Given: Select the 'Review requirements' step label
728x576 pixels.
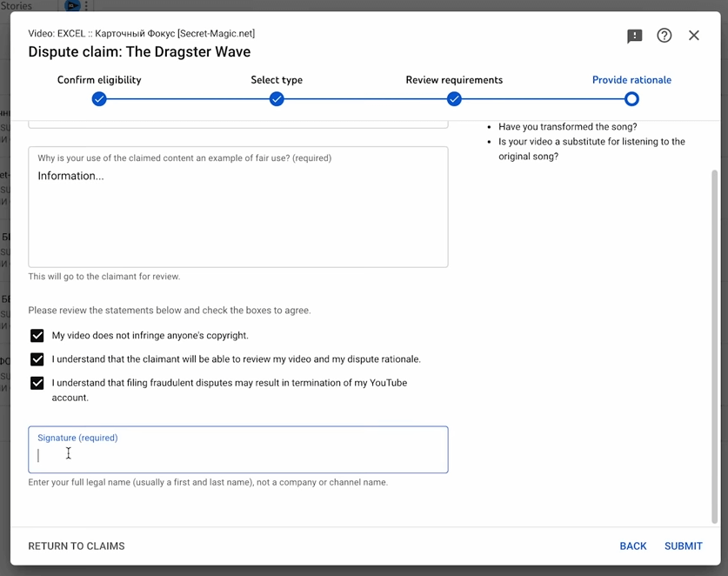Looking at the screenshot, I should (x=454, y=80).
